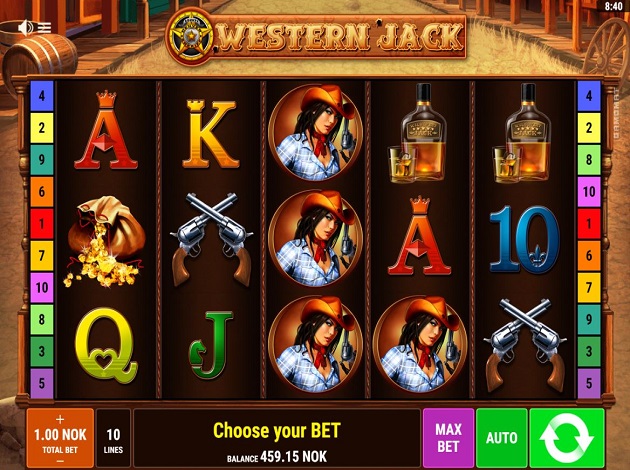Start autoplay with the AUTO button
Viewport: 630px width, 470px height.
[501, 438]
